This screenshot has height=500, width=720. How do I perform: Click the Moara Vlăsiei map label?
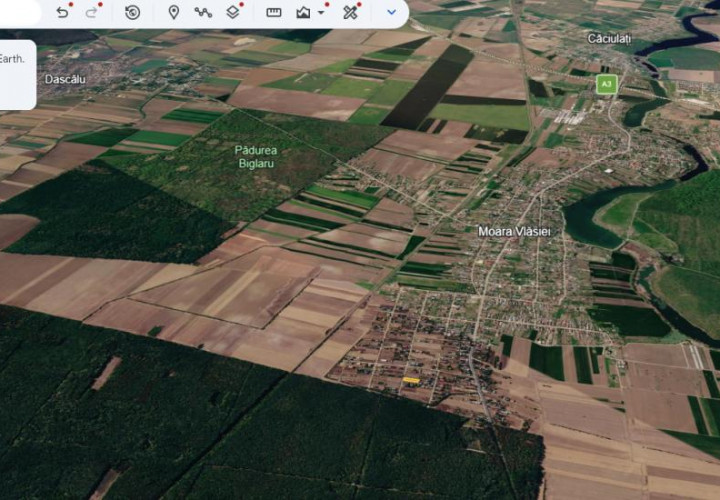pyautogui.click(x=514, y=231)
